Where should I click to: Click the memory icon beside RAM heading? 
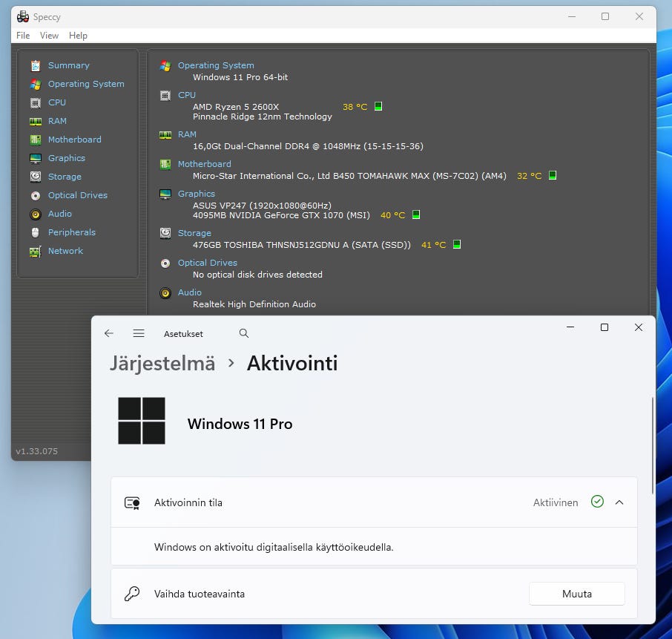165,134
